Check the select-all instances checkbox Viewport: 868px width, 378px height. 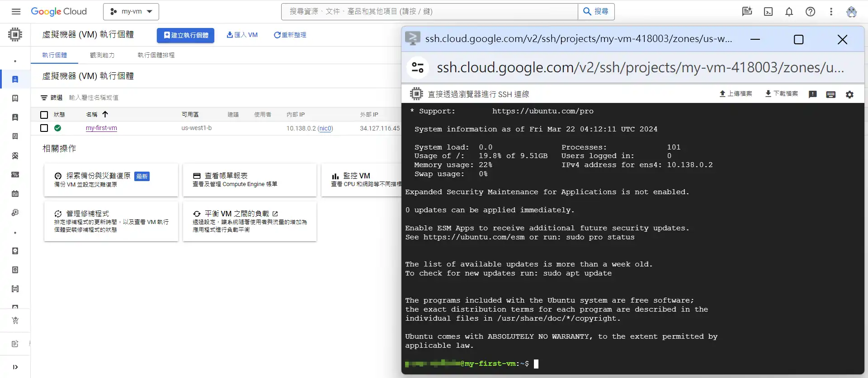pyautogui.click(x=44, y=115)
